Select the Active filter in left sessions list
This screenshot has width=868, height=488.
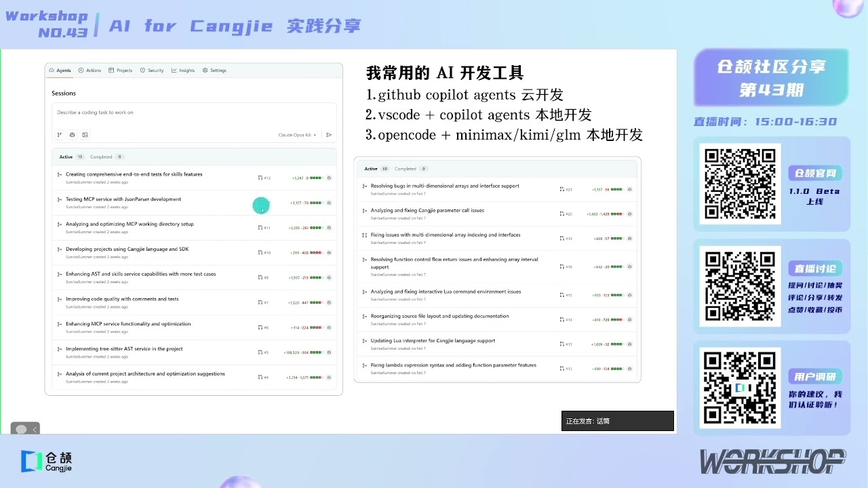71,157
